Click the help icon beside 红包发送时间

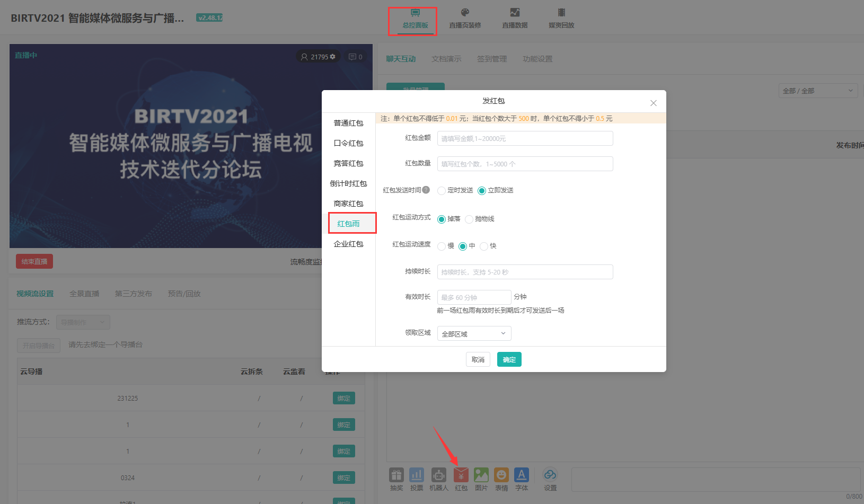(x=426, y=190)
